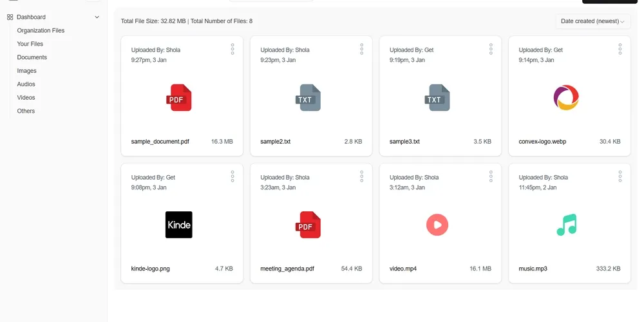Go to Organization Files in sidebar

pos(41,30)
